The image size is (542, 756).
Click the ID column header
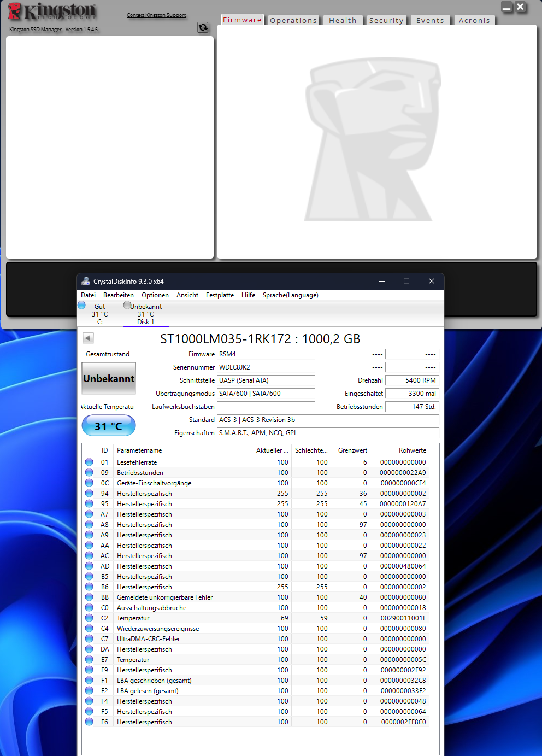(x=105, y=450)
